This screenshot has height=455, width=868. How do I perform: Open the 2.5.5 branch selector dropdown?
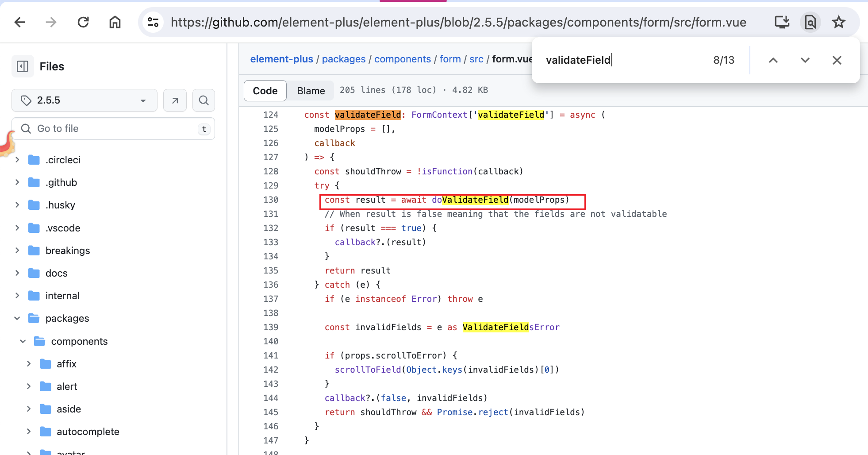tap(84, 100)
